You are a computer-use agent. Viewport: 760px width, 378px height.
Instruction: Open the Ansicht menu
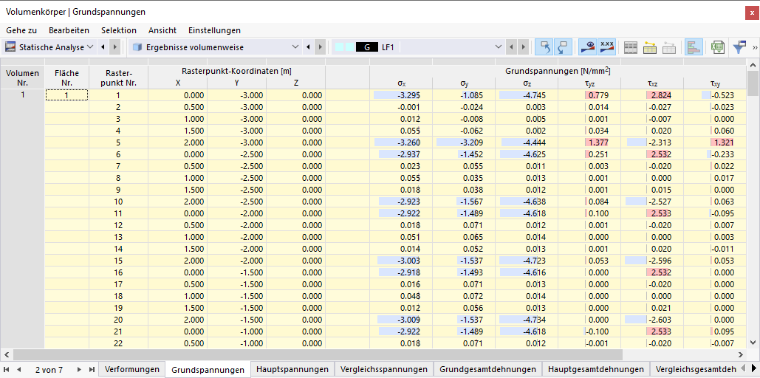[162, 30]
